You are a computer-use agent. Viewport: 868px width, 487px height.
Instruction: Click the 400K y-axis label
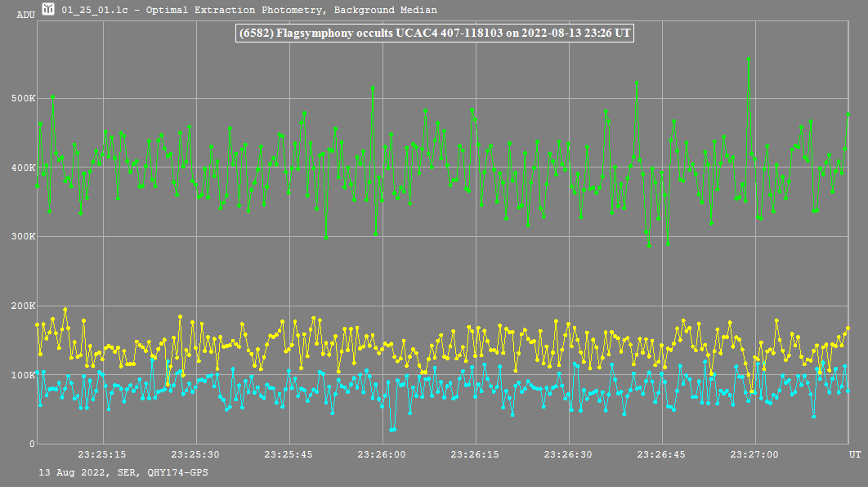22,168
